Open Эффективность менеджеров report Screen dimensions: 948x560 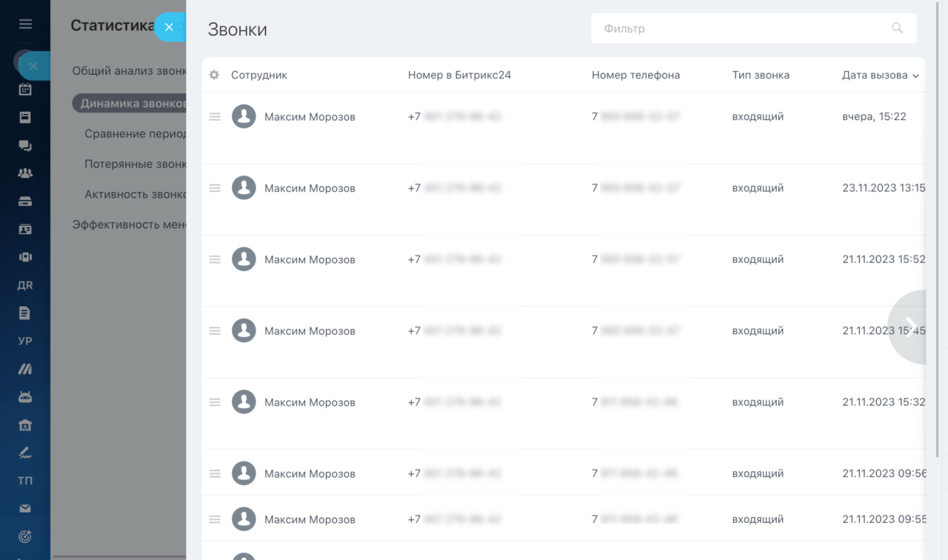(129, 224)
